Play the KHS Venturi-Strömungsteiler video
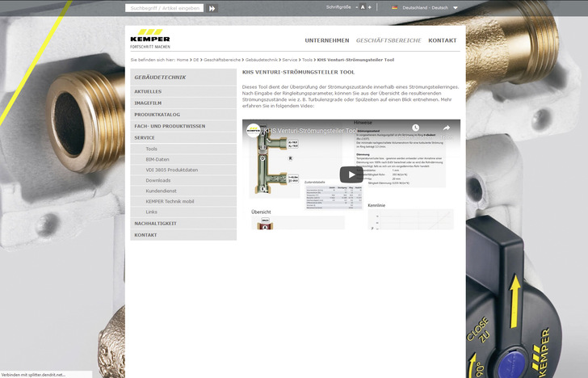588x378 pixels. (x=351, y=174)
